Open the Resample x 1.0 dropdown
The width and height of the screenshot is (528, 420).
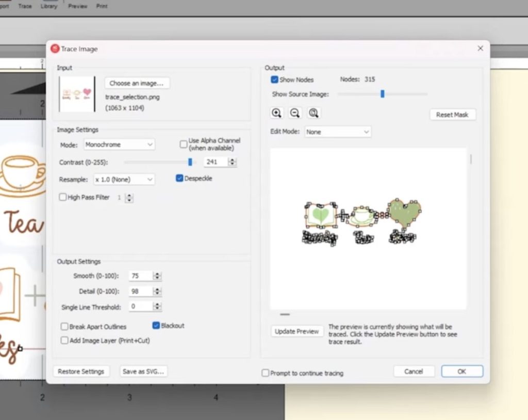[124, 180]
